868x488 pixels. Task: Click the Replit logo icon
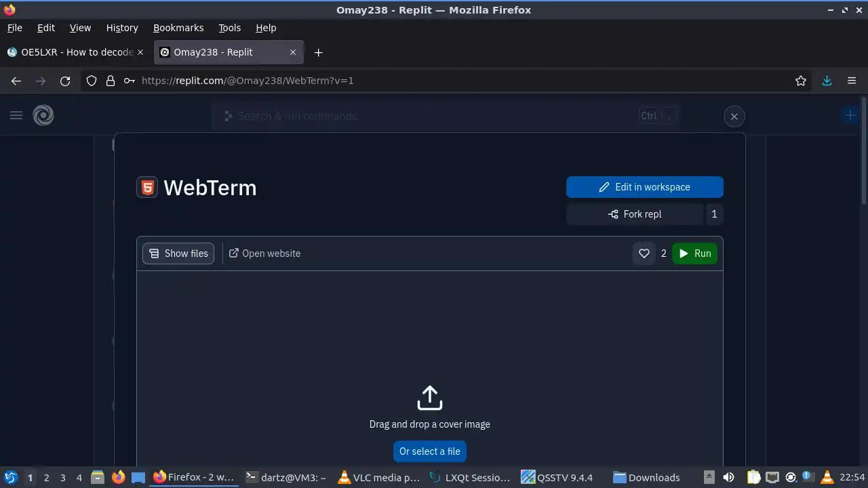(x=43, y=115)
